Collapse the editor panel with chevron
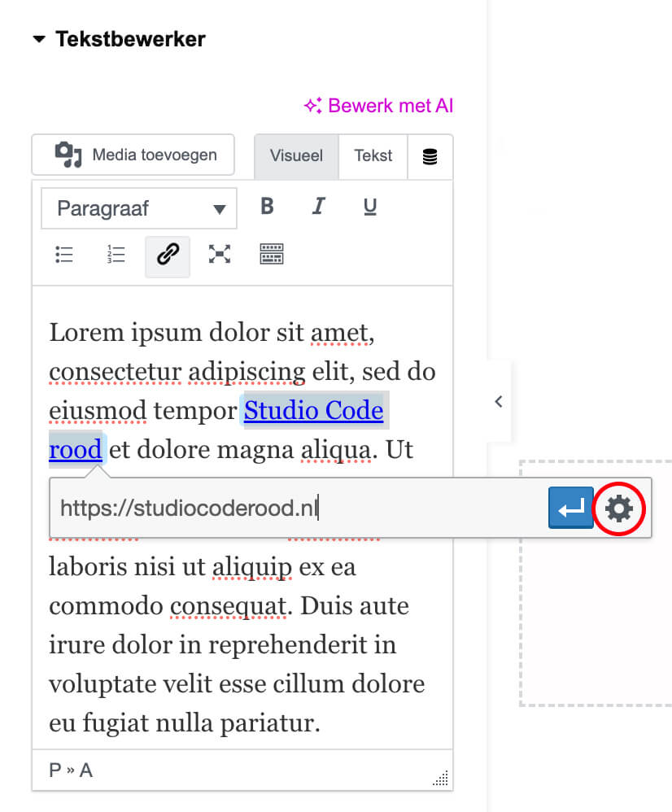This screenshot has height=812, width=672. tap(499, 401)
